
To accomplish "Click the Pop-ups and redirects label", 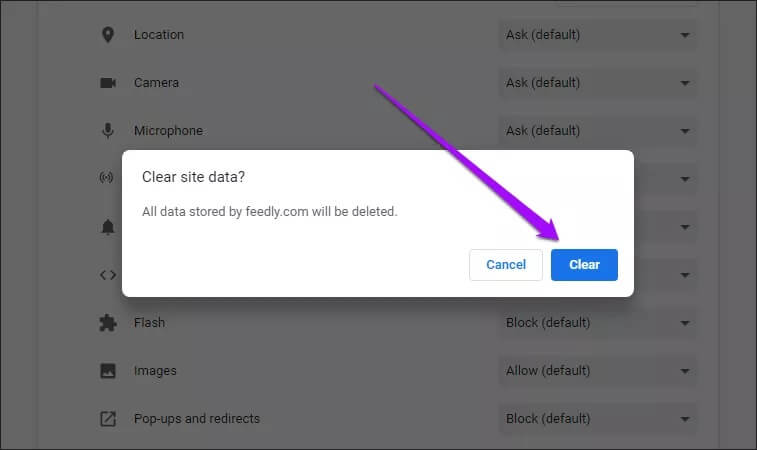I will (197, 419).
